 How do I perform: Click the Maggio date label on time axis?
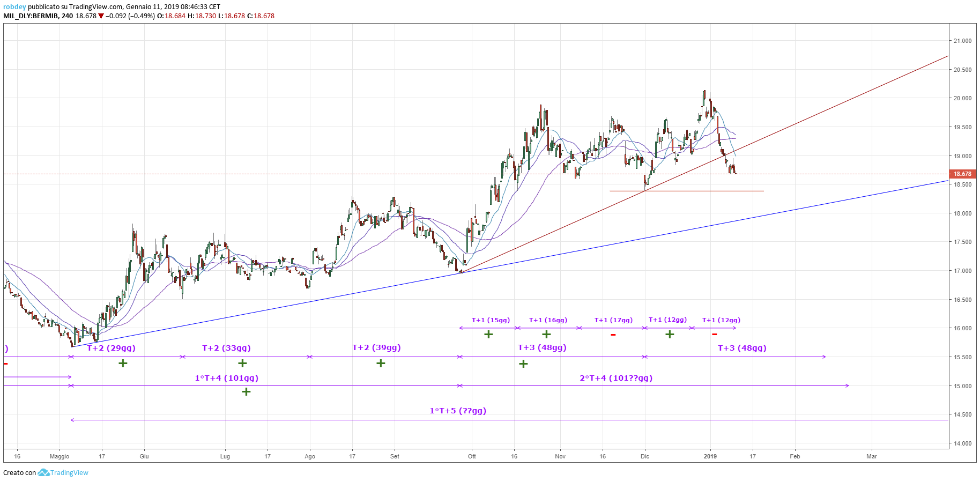pos(60,456)
